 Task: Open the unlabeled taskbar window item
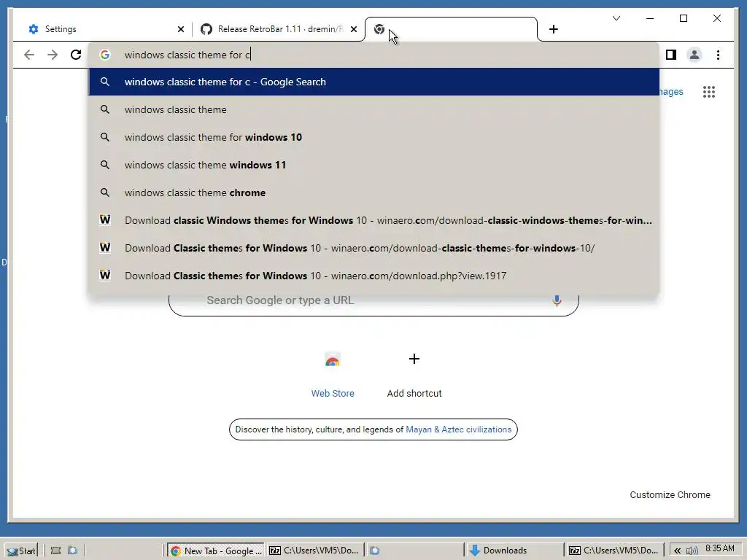tap(414, 551)
